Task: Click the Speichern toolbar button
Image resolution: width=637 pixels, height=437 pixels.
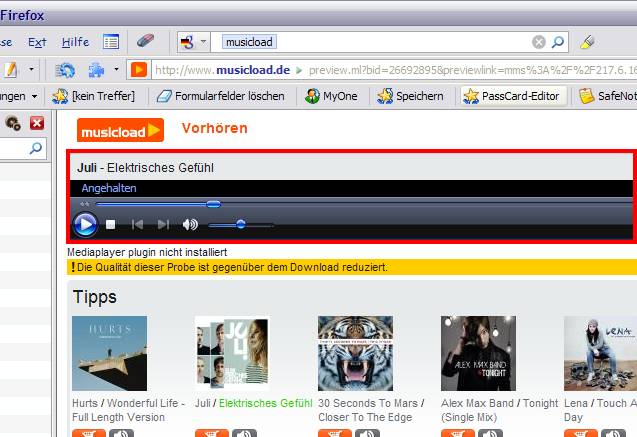Action: pos(410,96)
